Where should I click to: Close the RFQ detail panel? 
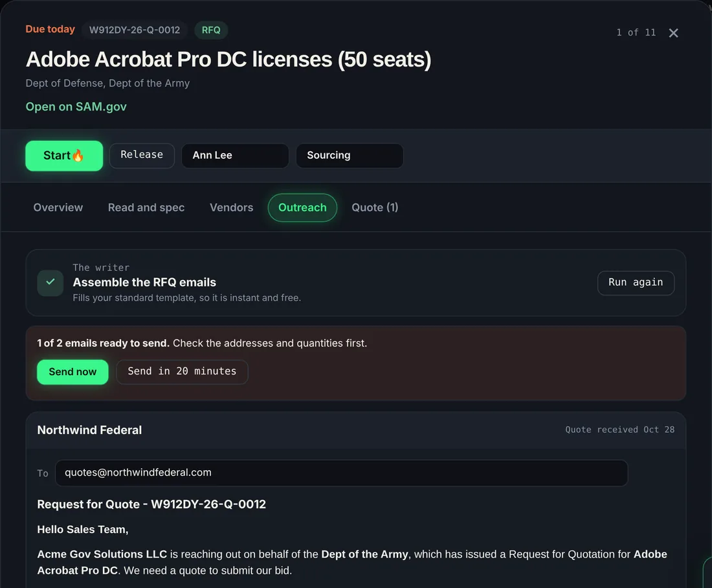pyautogui.click(x=673, y=32)
